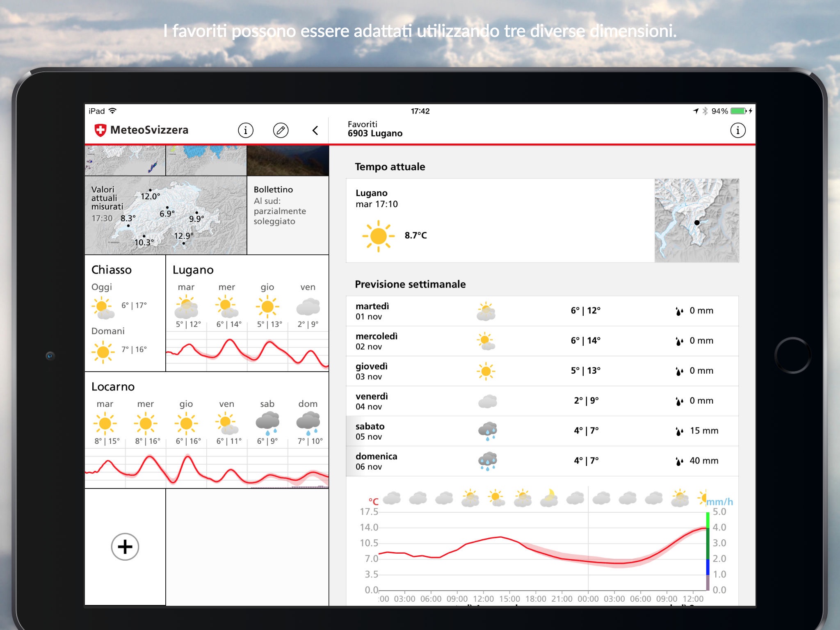Open the Lugano favorite forecast tile

tap(247, 313)
